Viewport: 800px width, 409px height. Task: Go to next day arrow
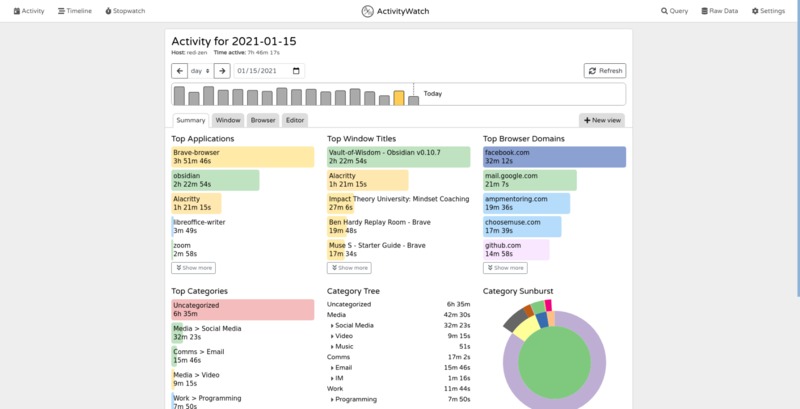click(222, 71)
